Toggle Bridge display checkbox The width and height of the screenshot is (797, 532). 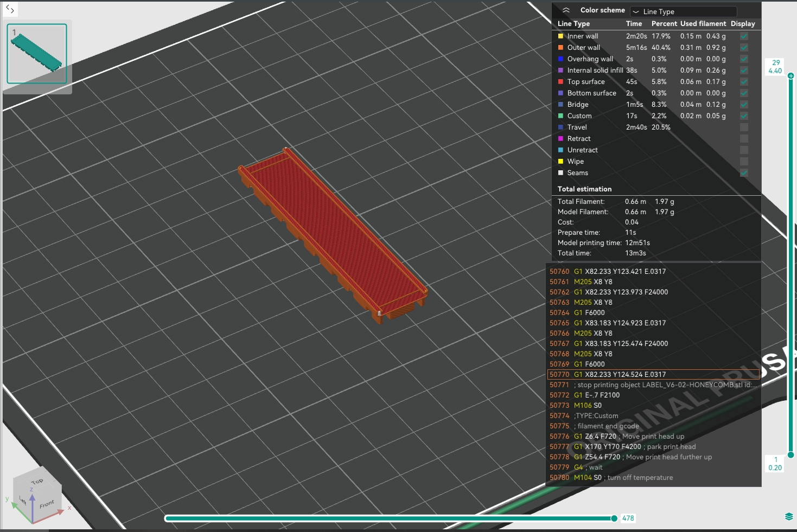pos(744,105)
